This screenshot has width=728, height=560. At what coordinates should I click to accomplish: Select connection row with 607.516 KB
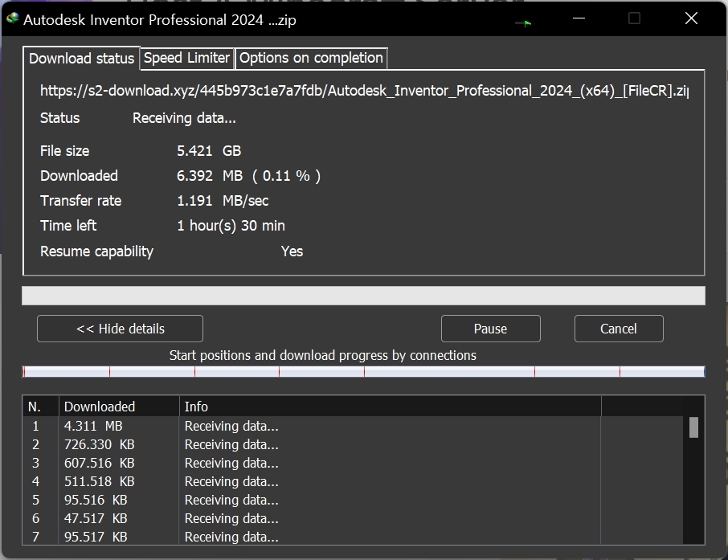[353, 463]
